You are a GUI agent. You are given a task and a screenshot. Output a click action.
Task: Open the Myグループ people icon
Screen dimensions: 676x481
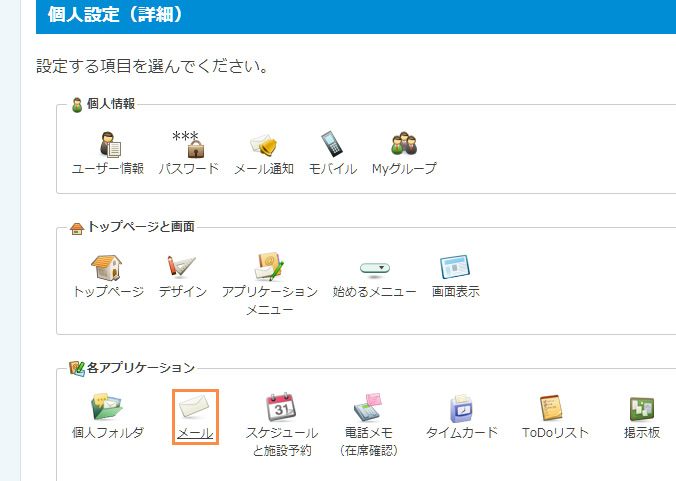(x=404, y=144)
